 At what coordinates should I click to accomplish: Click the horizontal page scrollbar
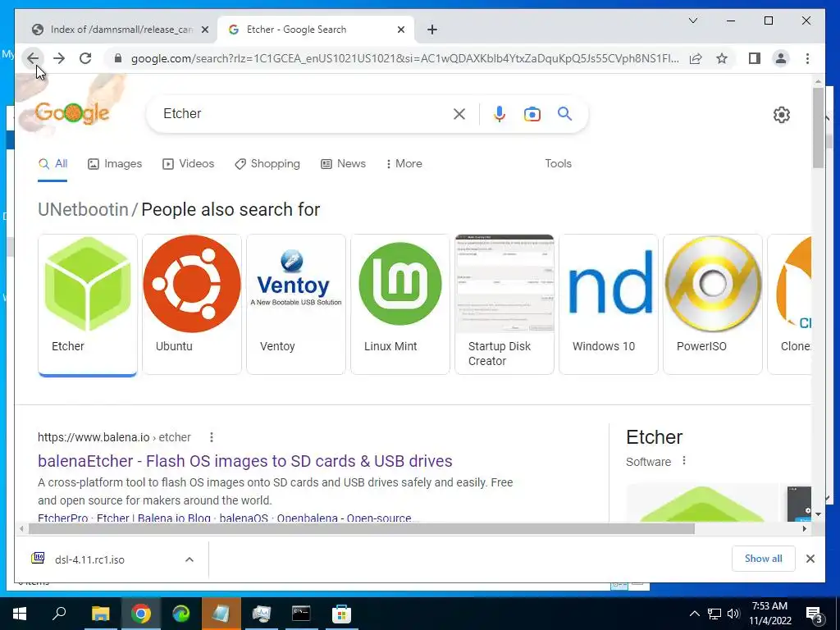(x=362, y=529)
